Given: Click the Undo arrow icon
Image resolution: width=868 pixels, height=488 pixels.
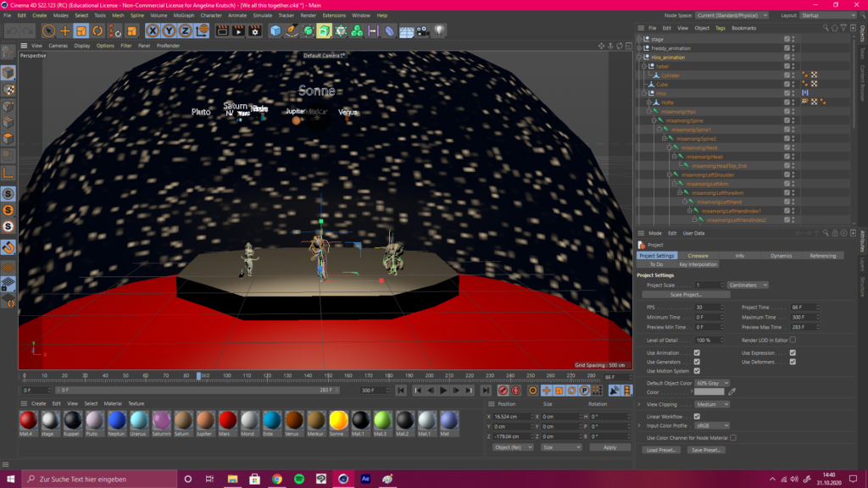Looking at the screenshot, I should pyautogui.click(x=14, y=31).
